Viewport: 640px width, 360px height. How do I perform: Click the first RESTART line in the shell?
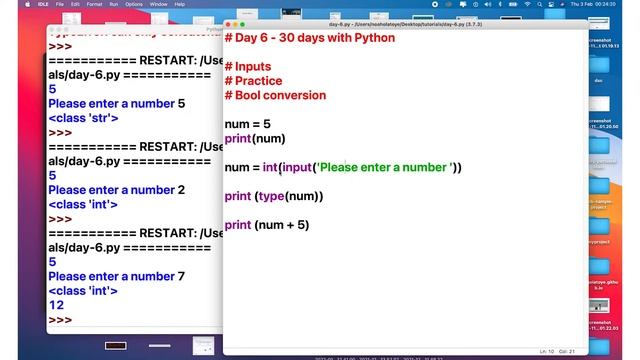pos(136,61)
